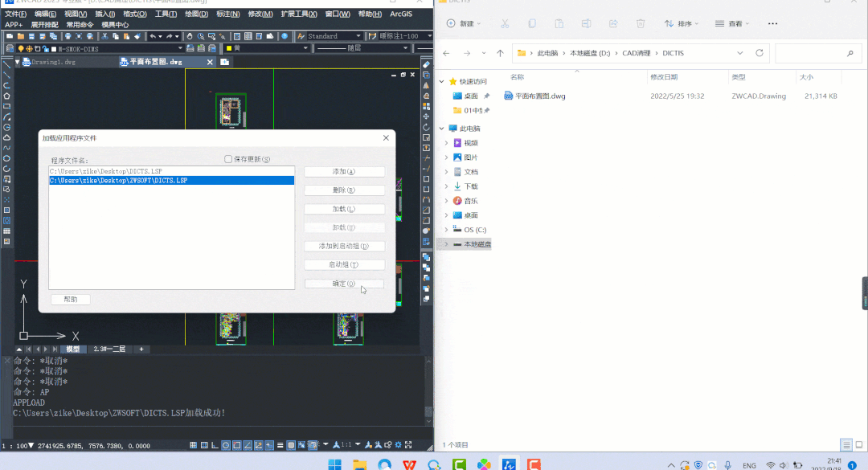Toggle Dynamic Input in ZWCAD status bar

pos(269,445)
